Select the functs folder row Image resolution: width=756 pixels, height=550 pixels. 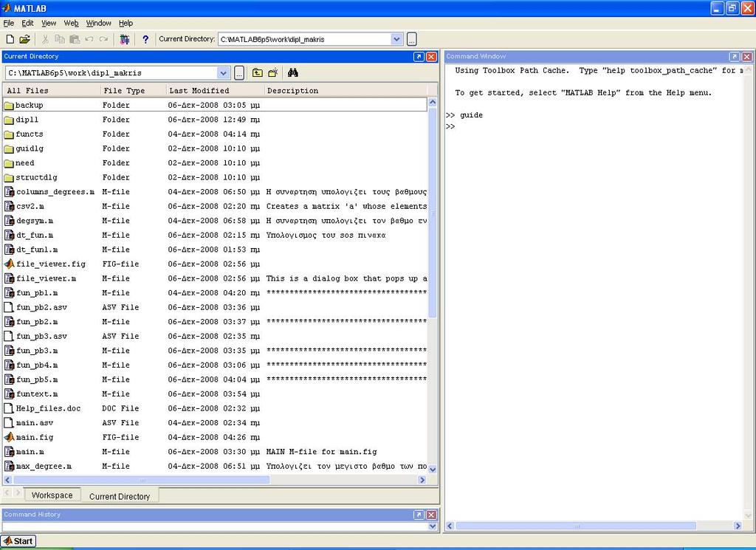tap(215, 134)
